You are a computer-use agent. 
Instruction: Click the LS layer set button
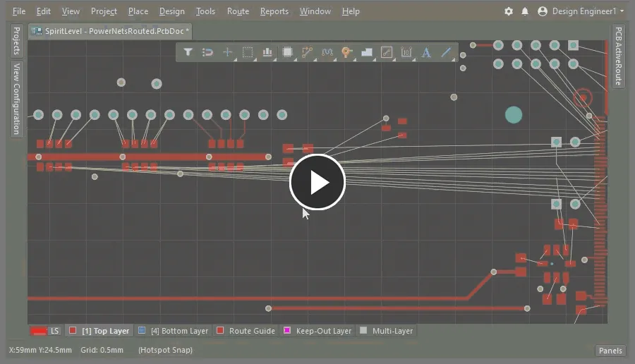tap(54, 331)
